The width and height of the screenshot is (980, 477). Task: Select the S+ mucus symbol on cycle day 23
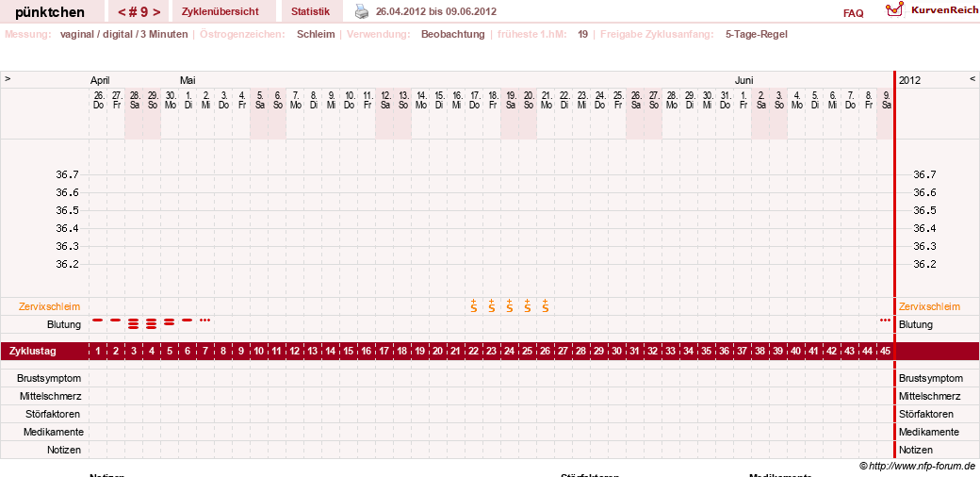point(491,305)
